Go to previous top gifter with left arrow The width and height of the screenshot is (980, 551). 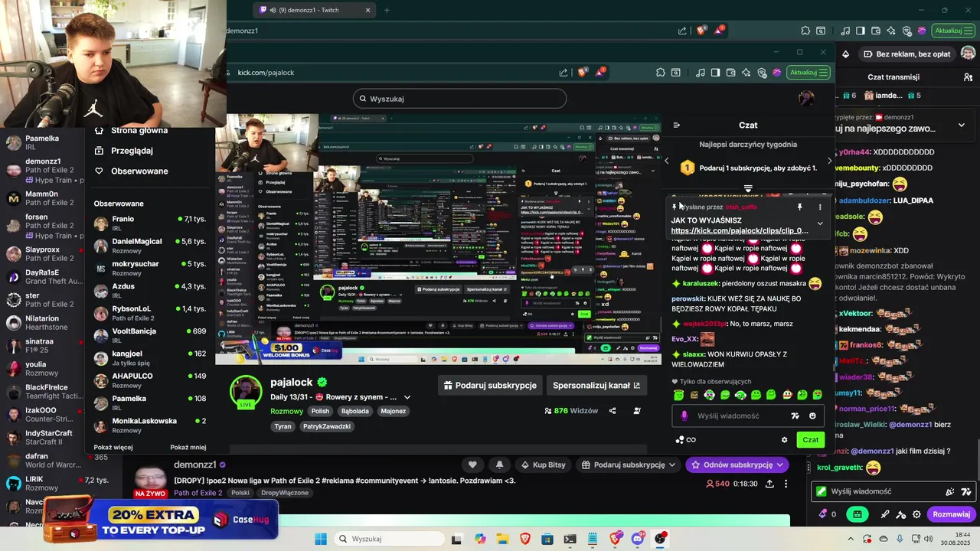pyautogui.click(x=667, y=161)
